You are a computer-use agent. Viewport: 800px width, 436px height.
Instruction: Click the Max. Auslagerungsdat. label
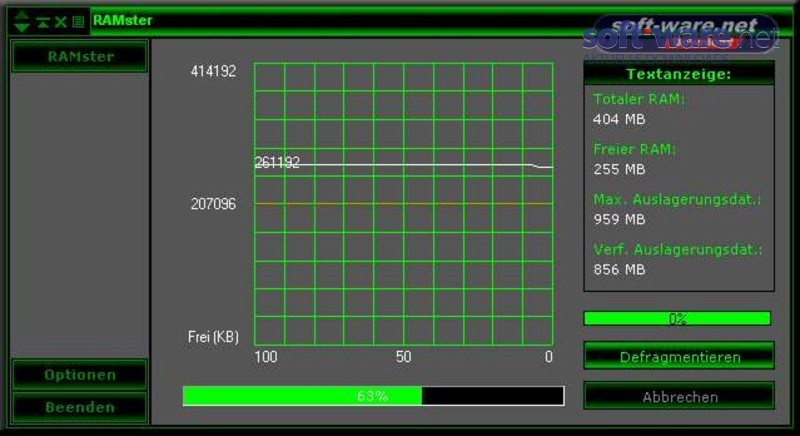tap(677, 199)
